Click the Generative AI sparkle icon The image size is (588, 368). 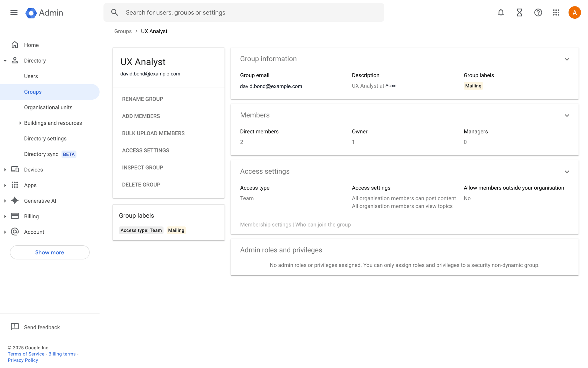point(15,201)
